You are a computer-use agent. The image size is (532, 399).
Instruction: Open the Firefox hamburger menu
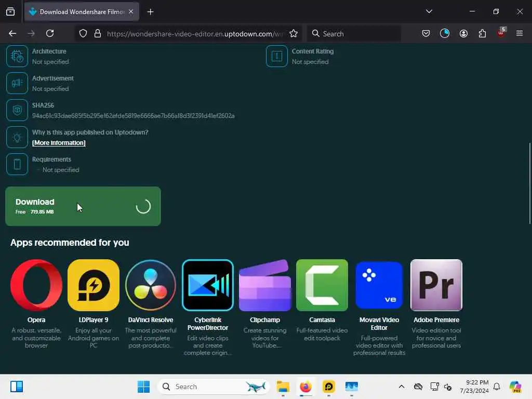pyautogui.click(x=519, y=33)
